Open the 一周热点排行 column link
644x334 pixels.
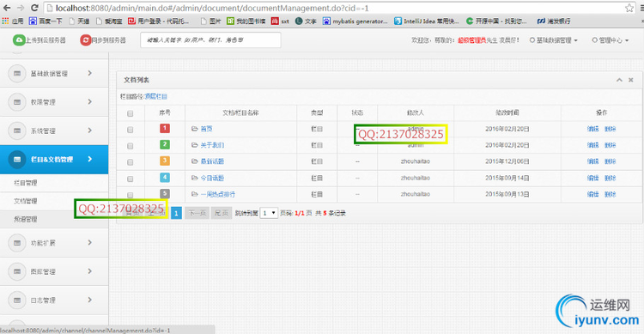point(218,194)
